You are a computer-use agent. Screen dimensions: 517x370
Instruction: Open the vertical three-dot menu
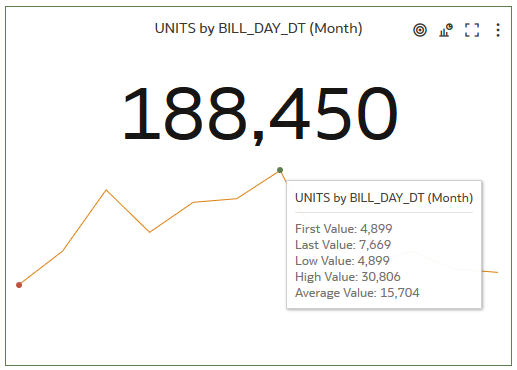(498, 30)
